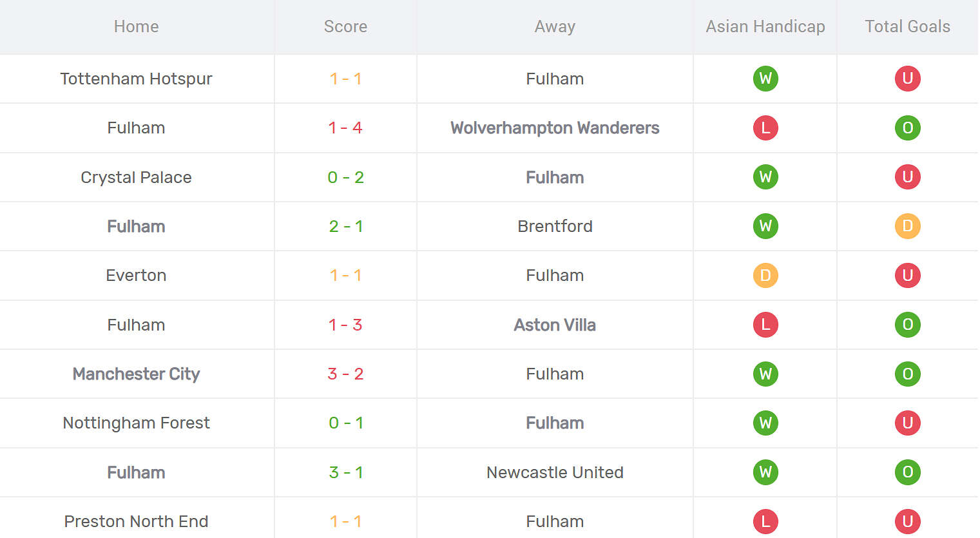
Task: Click green O total goals badge in Newcastle United row
Action: (x=907, y=472)
